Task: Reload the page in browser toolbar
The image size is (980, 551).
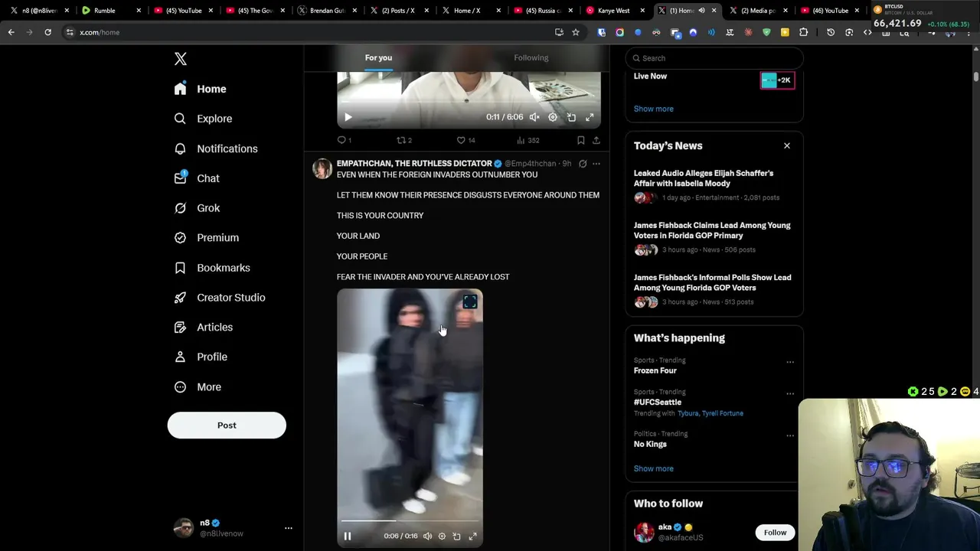Action: point(47,32)
